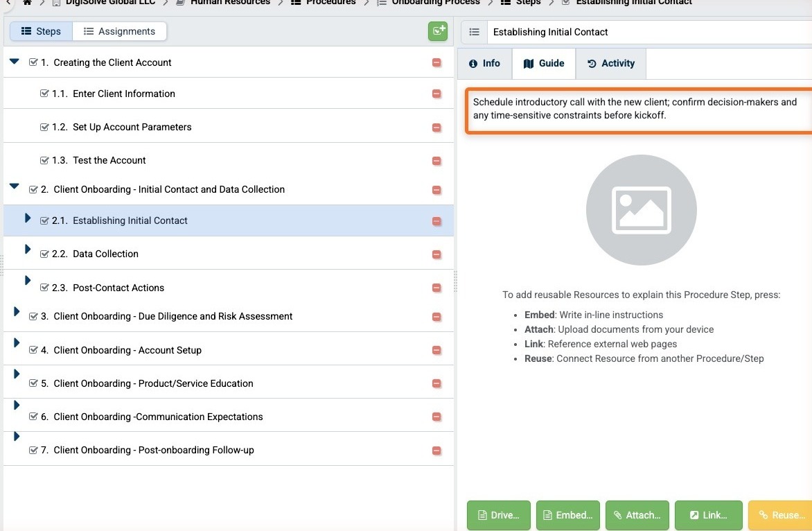Remove step 6 Communication Expectations
The image size is (812, 531).
coord(436,417)
